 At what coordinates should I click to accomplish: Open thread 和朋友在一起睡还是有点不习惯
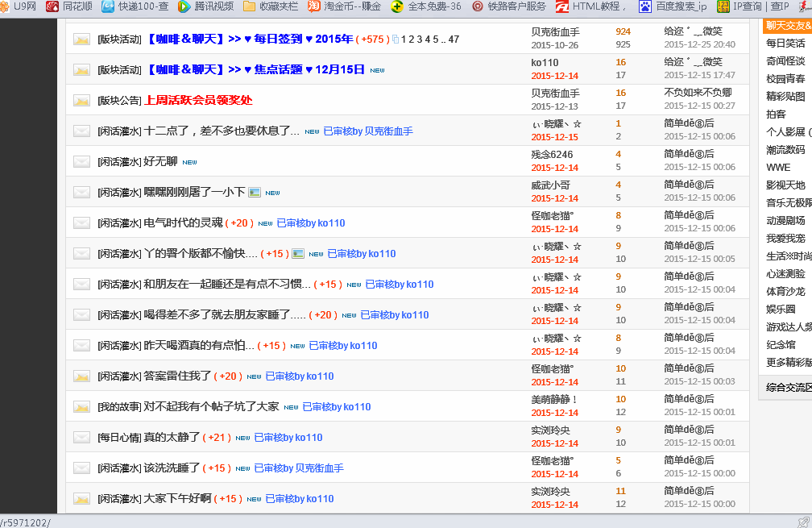tap(227, 284)
